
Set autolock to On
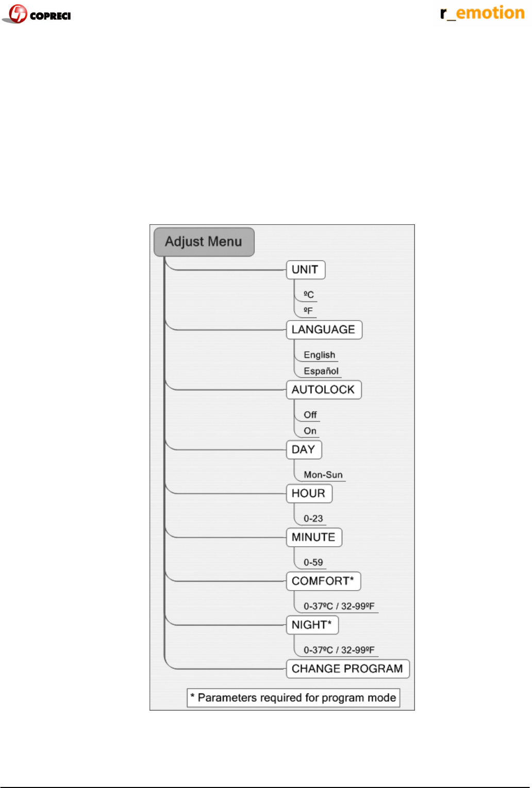click(x=310, y=431)
